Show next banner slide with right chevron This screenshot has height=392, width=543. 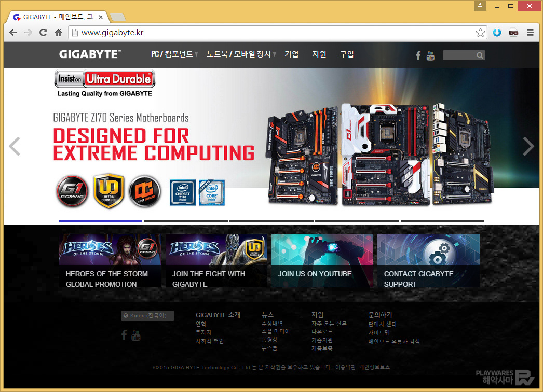pyautogui.click(x=528, y=146)
